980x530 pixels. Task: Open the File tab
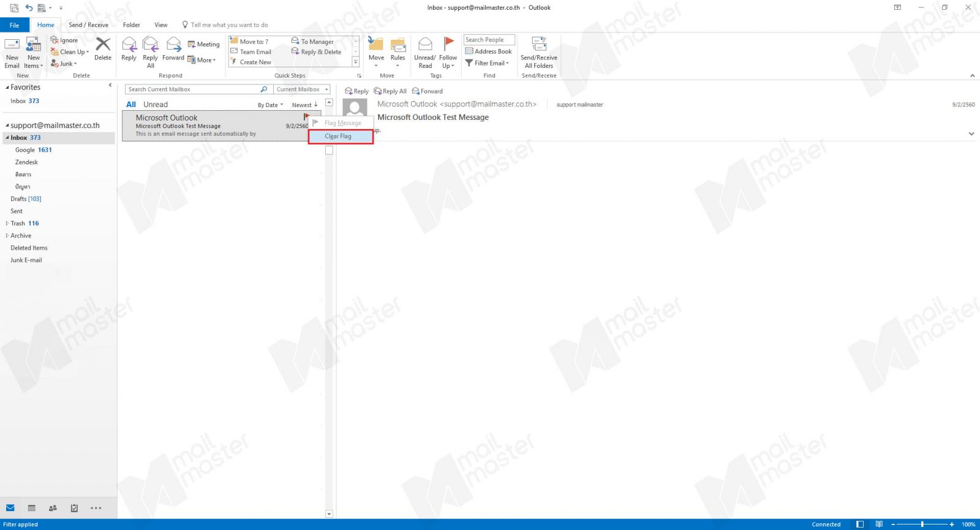(14, 25)
